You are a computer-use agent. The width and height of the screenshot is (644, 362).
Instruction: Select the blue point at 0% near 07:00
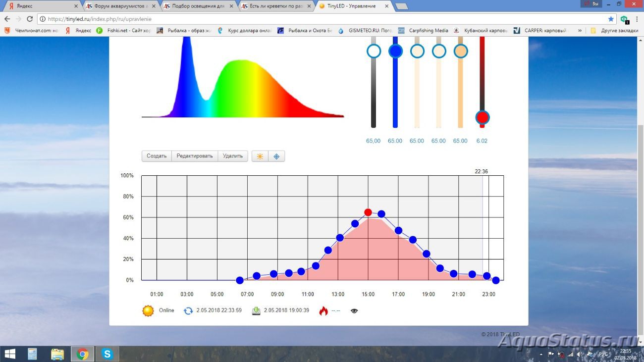(x=240, y=280)
